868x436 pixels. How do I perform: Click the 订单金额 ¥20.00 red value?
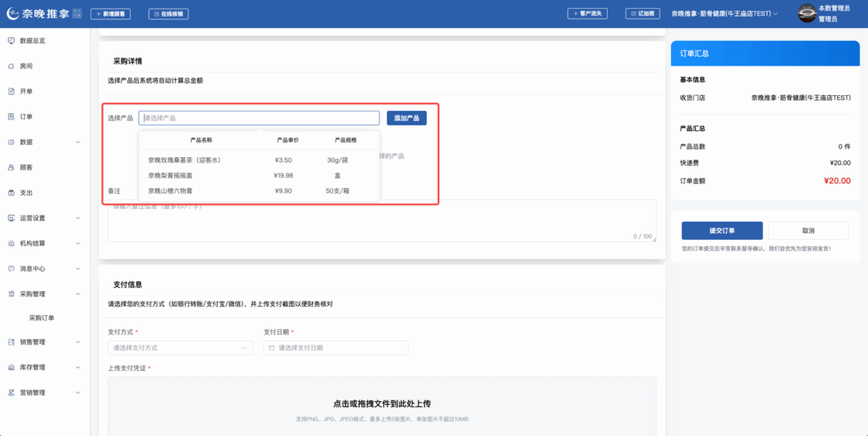(x=837, y=180)
